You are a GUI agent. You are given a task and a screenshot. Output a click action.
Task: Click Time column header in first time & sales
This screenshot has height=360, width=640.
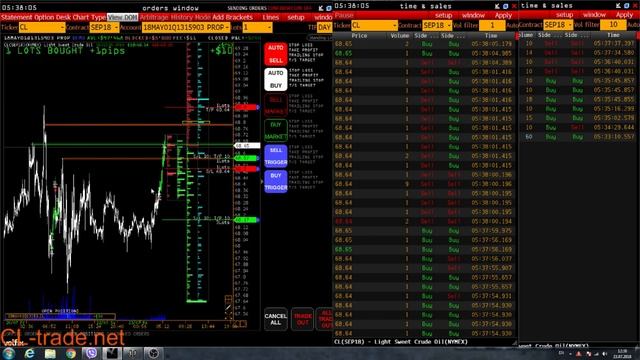491,36
